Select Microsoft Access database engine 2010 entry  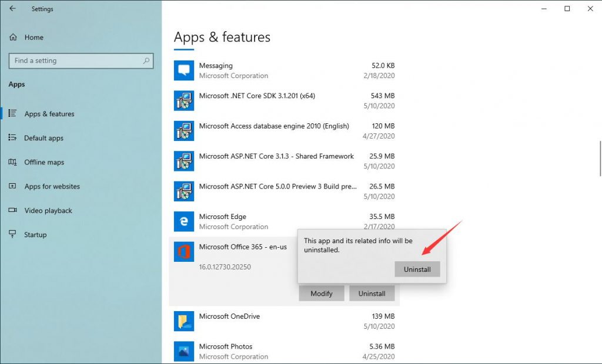274,126
